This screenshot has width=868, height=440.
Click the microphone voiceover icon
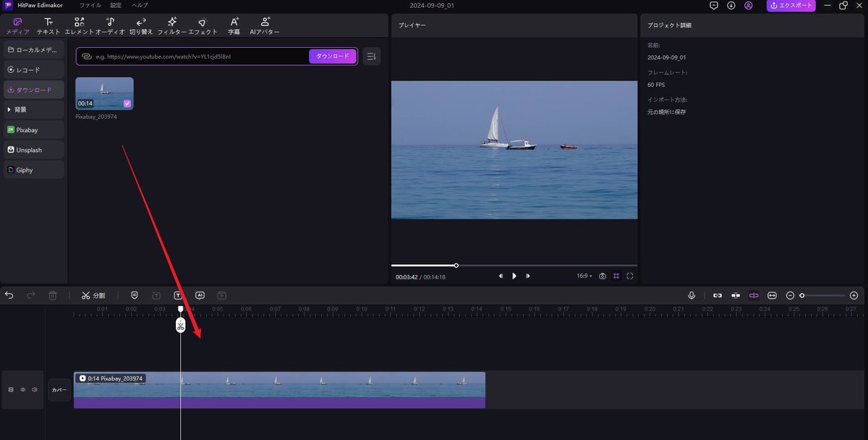point(692,295)
